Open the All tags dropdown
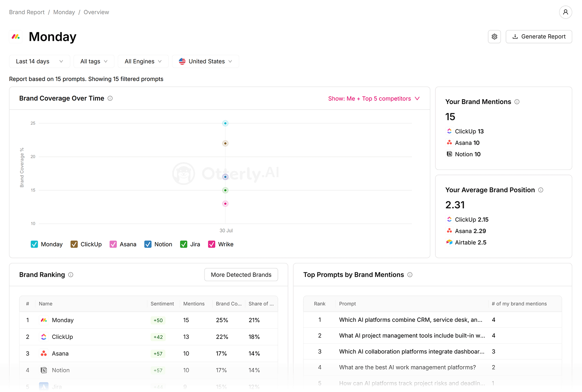Image resolution: width=582 pixels, height=392 pixels. click(94, 61)
